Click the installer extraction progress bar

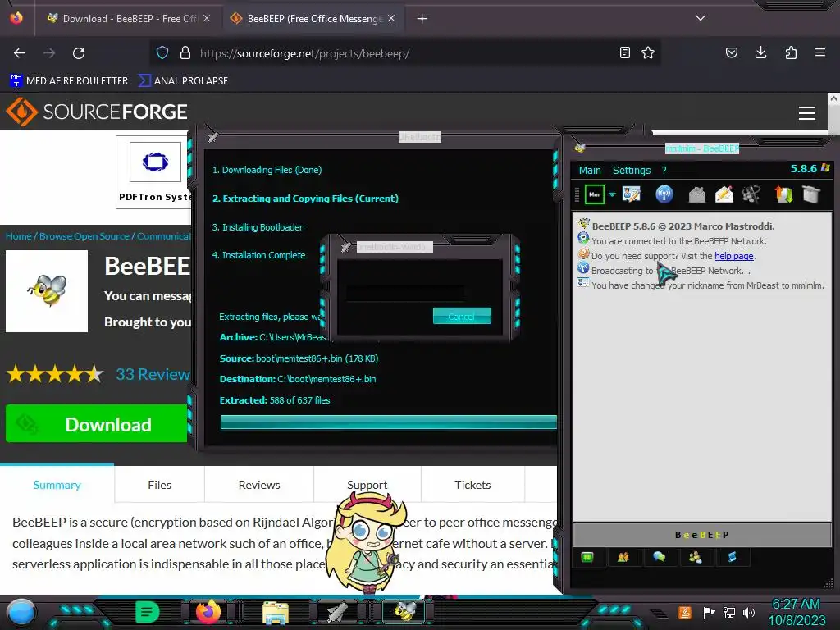tap(388, 422)
